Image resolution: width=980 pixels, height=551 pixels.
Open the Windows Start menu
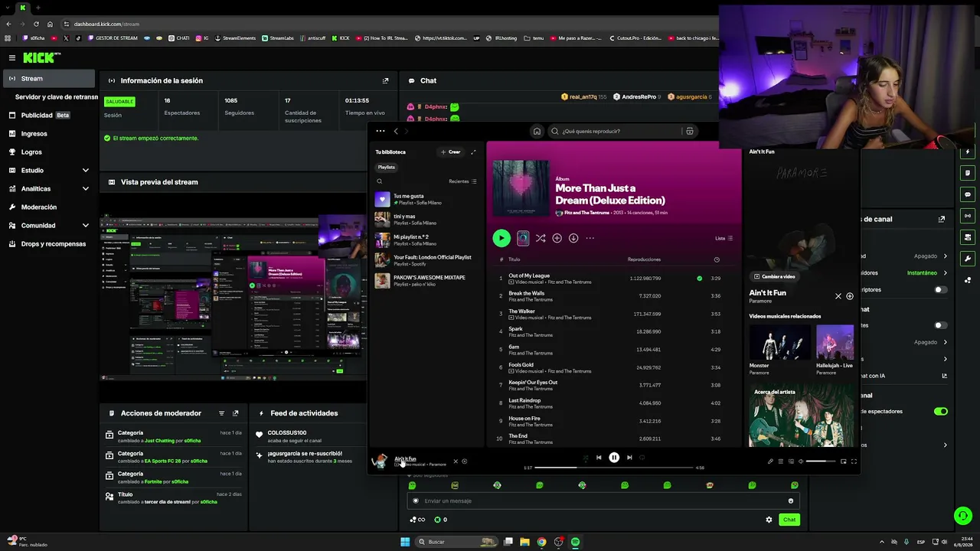[405, 542]
